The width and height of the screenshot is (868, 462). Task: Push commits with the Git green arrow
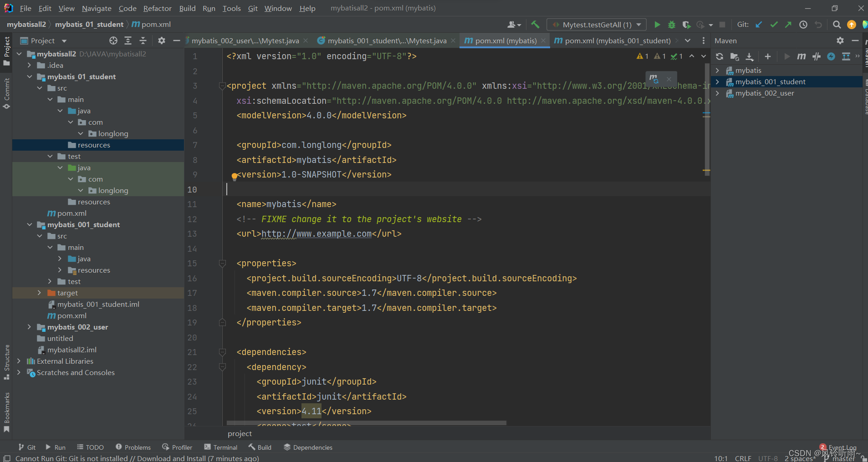tap(788, 25)
